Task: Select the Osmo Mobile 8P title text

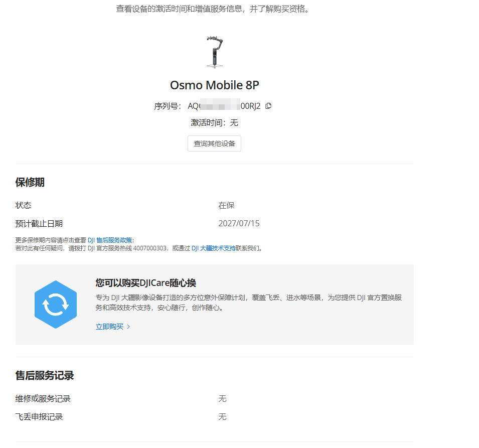Action: [x=215, y=85]
